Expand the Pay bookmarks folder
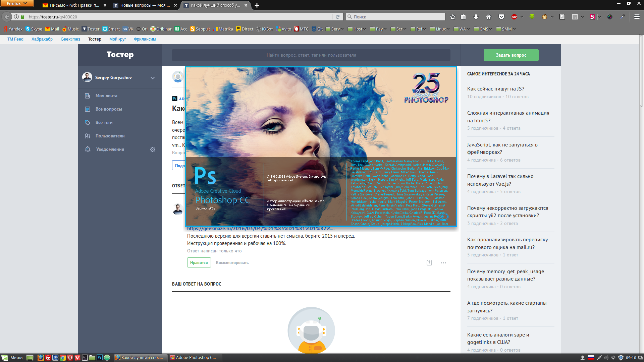The image size is (644, 362). coord(378,29)
